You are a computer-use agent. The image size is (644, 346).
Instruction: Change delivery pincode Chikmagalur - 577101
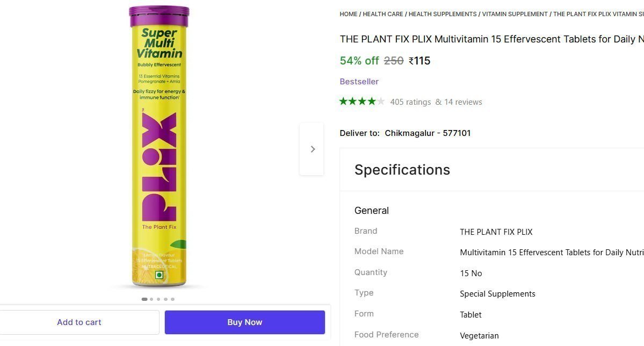[x=427, y=133]
